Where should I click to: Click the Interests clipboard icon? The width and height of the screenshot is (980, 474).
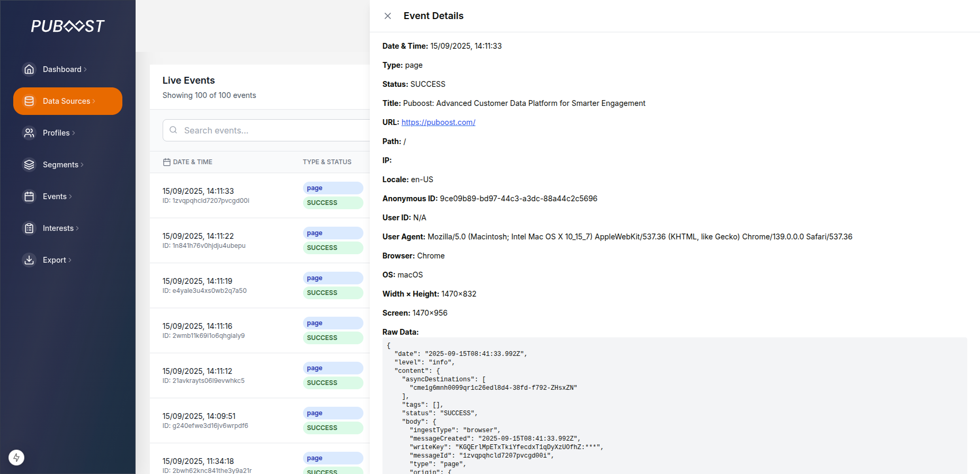[29, 228]
